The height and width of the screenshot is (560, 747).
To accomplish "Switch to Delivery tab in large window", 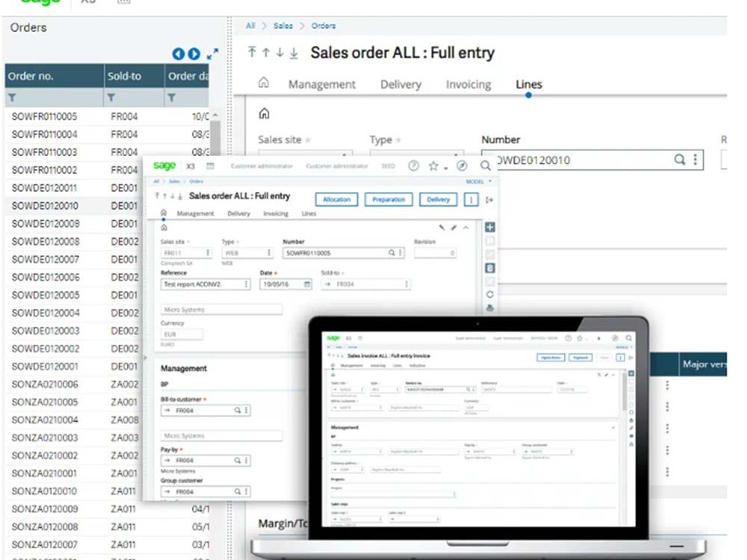I will pos(400,84).
